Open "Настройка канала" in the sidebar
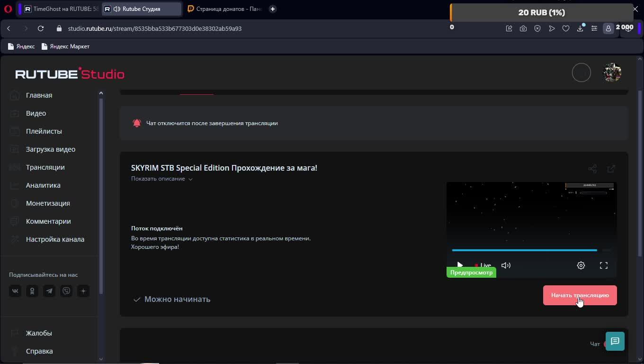Image resolution: width=644 pixels, height=364 pixels. pyautogui.click(x=55, y=239)
